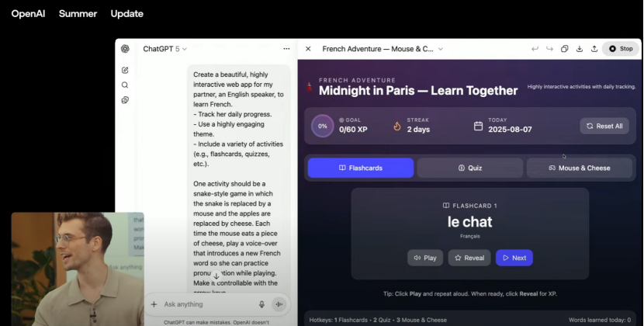Play the flashcard pronunciation
Screen dimensions: 644x326
[425, 258]
